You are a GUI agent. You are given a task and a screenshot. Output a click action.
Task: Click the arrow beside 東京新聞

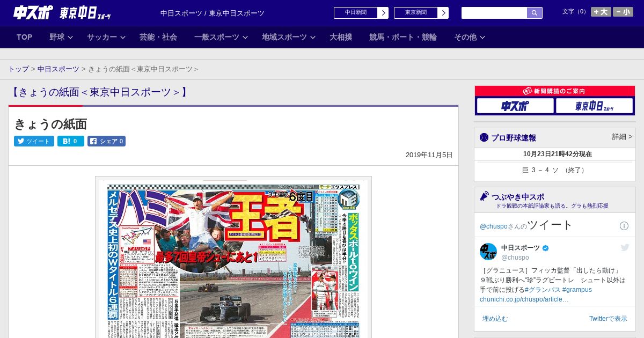pyautogui.click(x=443, y=13)
